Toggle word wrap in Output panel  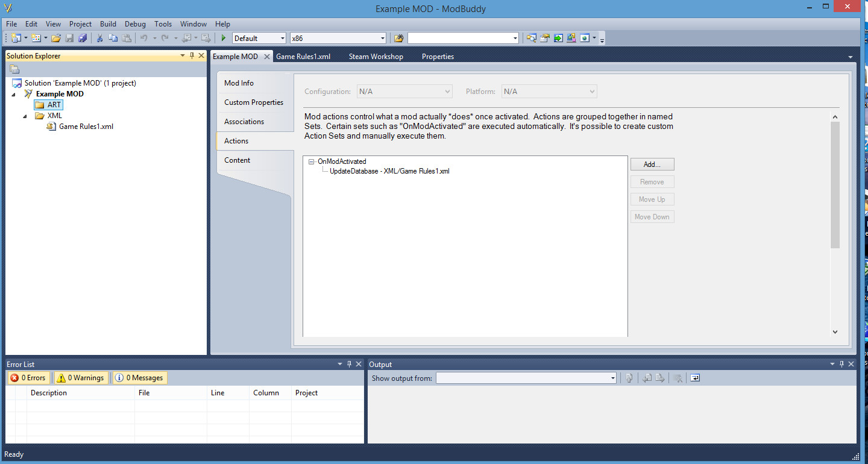pos(695,378)
